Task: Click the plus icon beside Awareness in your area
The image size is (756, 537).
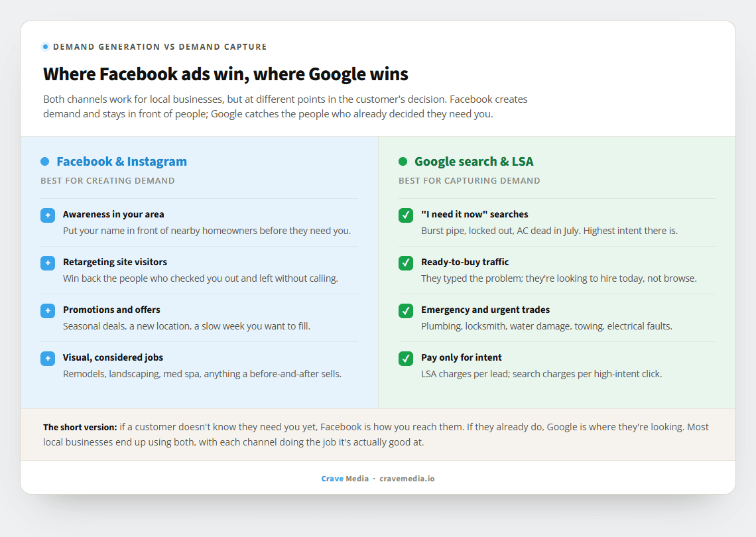Action: (x=48, y=215)
